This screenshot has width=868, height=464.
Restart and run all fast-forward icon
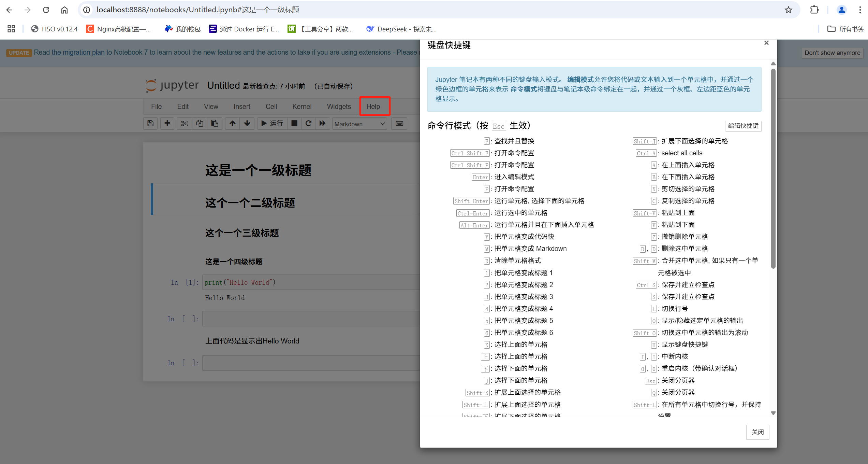click(322, 124)
